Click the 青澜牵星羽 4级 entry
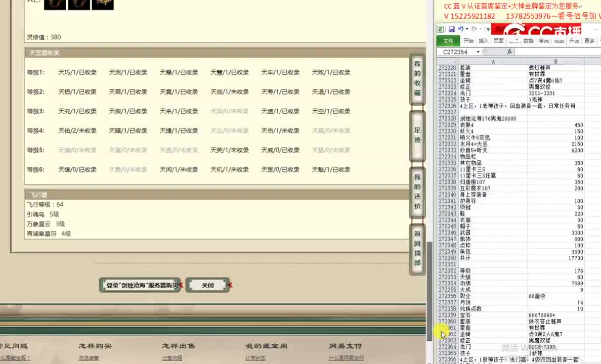The image size is (601, 364). point(49,234)
